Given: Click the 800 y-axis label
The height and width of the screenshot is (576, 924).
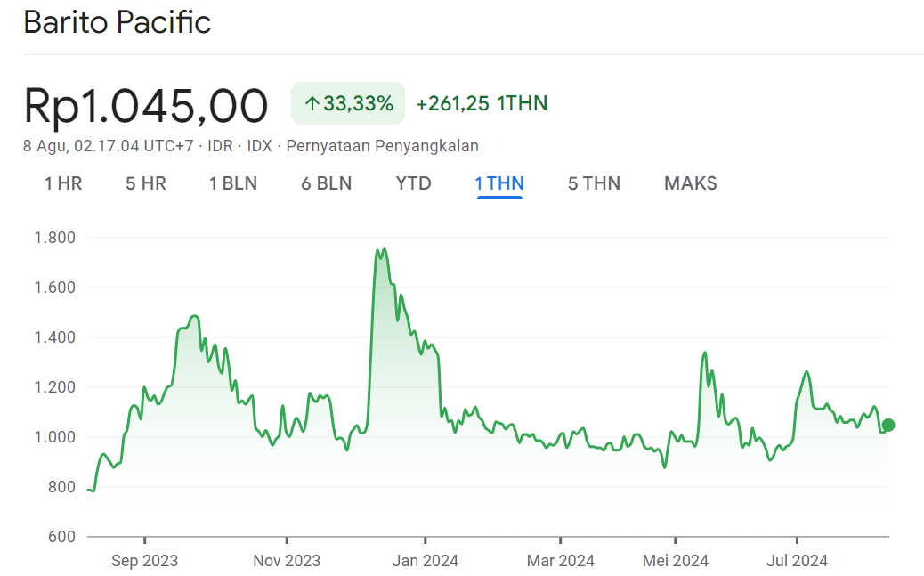Looking at the screenshot, I should (x=62, y=487).
